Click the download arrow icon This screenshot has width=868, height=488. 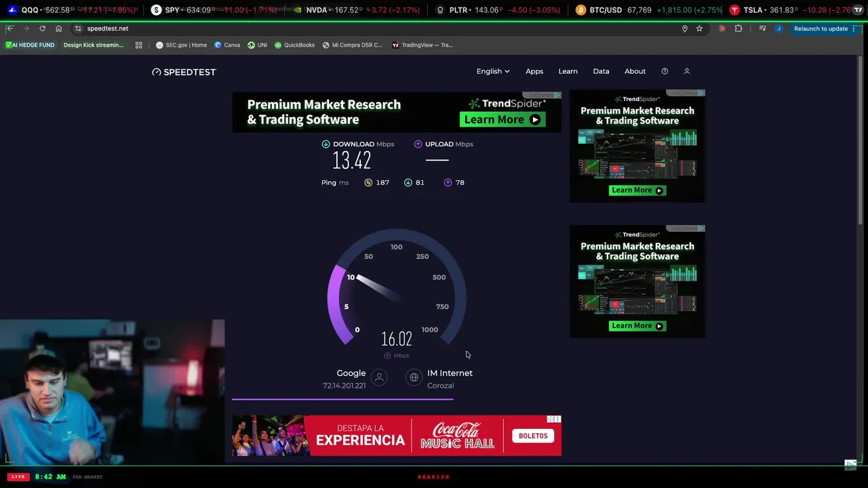[x=325, y=144]
